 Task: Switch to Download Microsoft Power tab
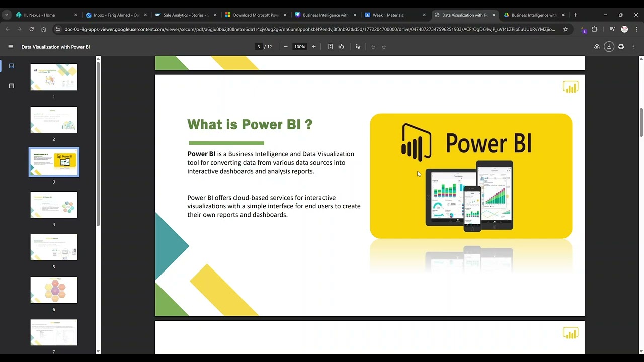(256, 15)
